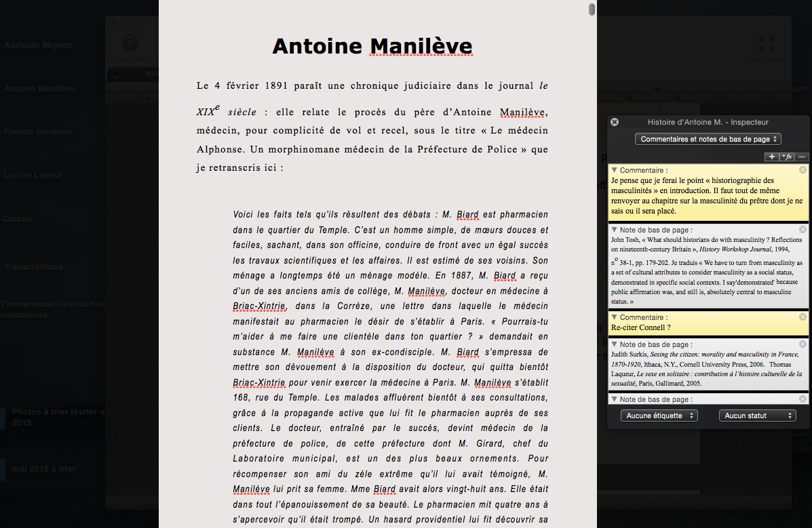Select the comment text 'Re-citer Connell ?'
This screenshot has height=528, width=812.
point(640,327)
